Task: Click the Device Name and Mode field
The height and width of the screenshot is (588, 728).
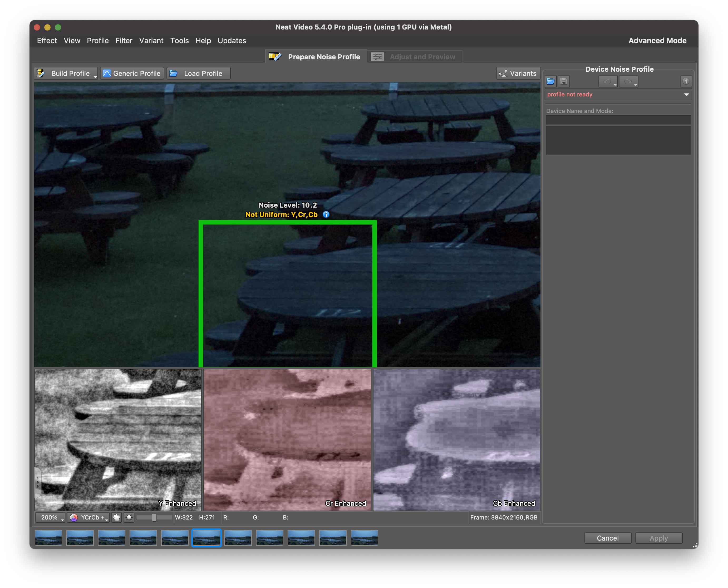Action: tap(618, 120)
